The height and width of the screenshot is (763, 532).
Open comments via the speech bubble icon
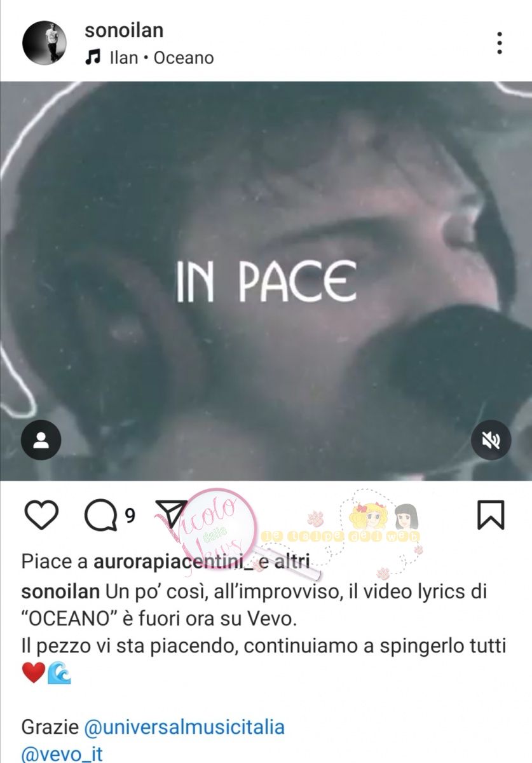pos(101,515)
